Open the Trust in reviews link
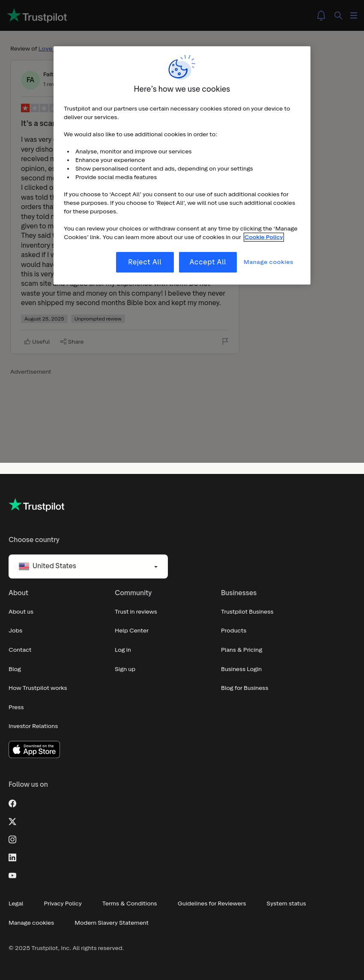This screenshot has height=980, width=364. (x=136, y=612)
